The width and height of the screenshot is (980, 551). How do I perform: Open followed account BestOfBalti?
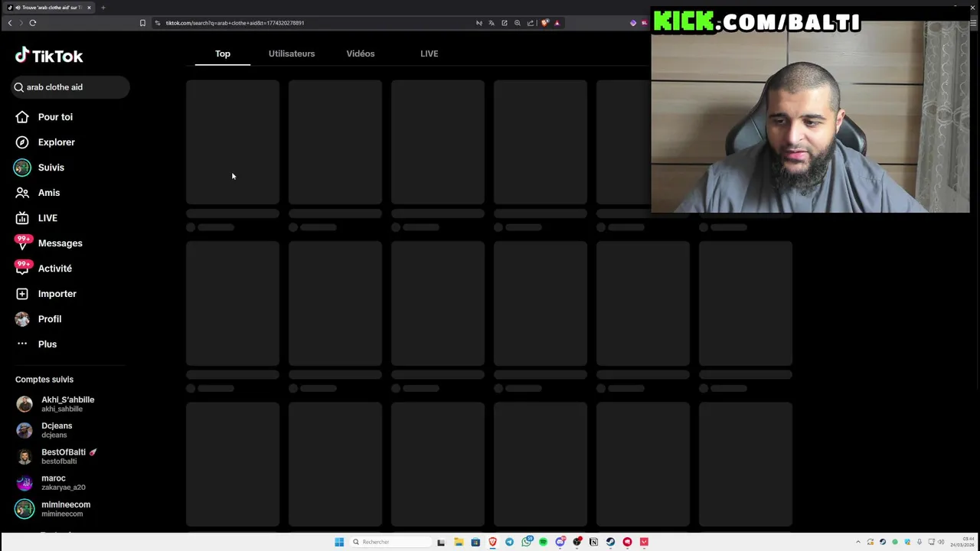pyautogui.click(x=57, y=456)
